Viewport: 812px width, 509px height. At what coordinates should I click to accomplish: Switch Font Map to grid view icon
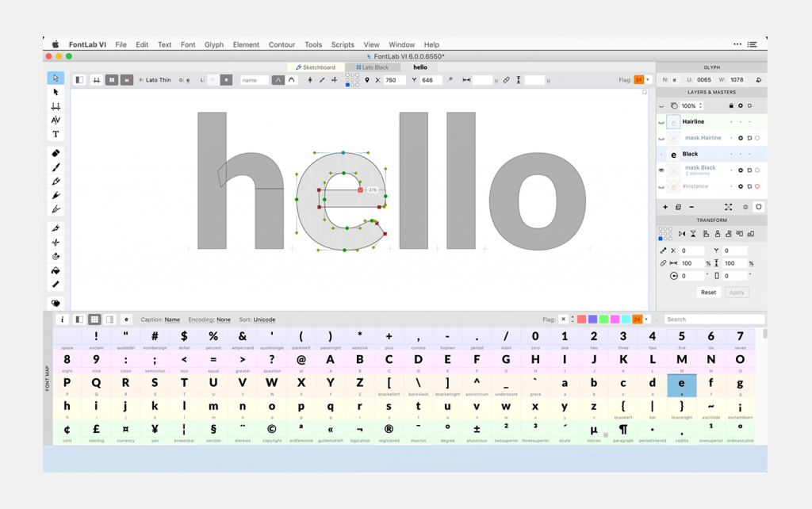(x=94, y=320)
